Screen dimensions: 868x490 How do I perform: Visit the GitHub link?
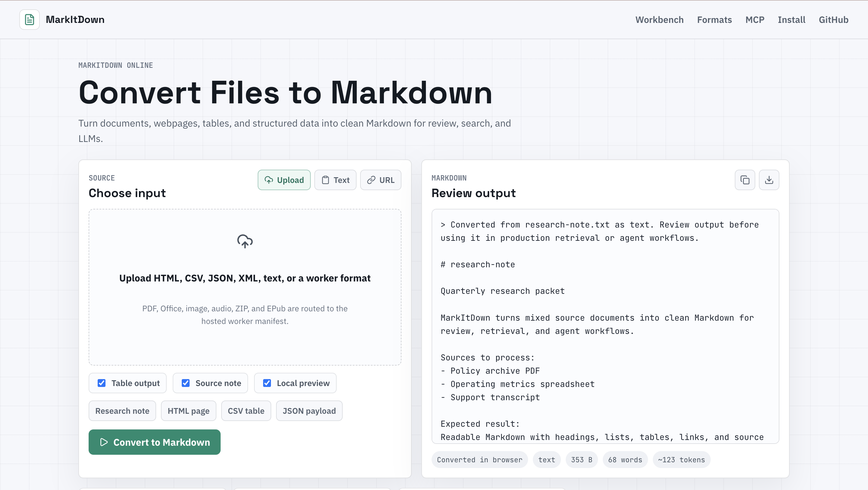(834, 20)
